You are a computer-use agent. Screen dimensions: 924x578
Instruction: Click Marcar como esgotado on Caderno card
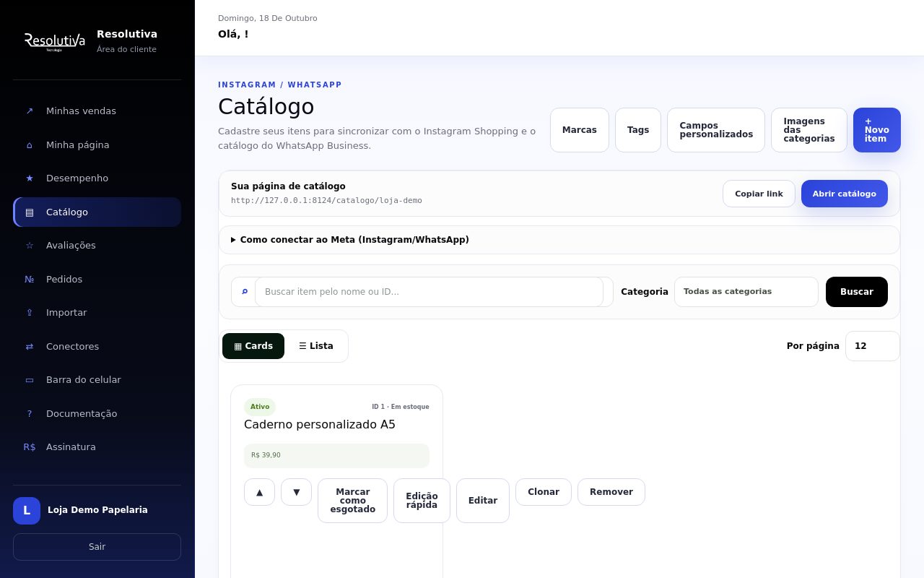click(352, 501)
